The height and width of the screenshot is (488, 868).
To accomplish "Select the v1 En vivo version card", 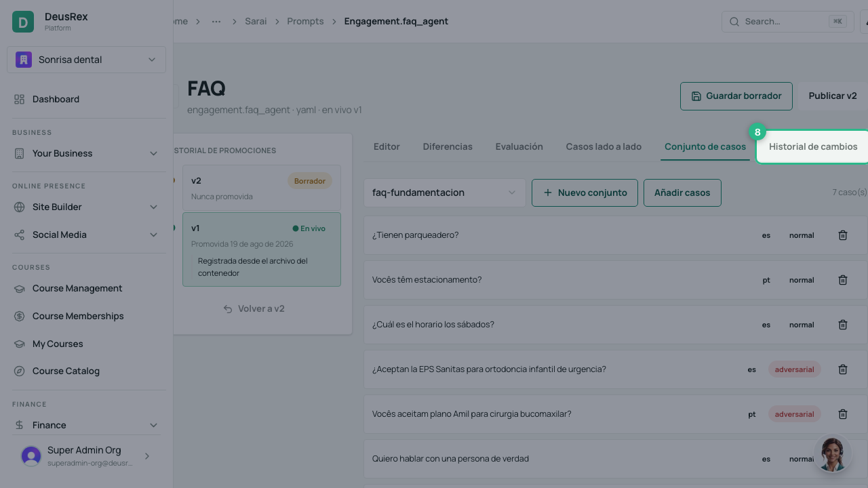I will click(261, 249).
